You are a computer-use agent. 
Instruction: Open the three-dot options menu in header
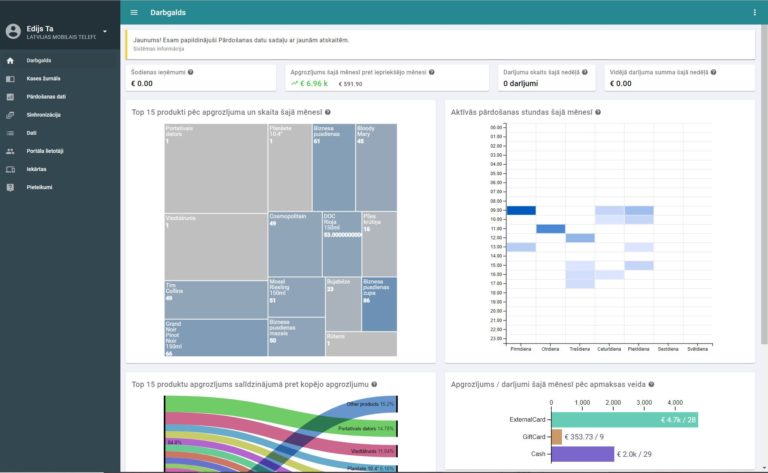754,12
